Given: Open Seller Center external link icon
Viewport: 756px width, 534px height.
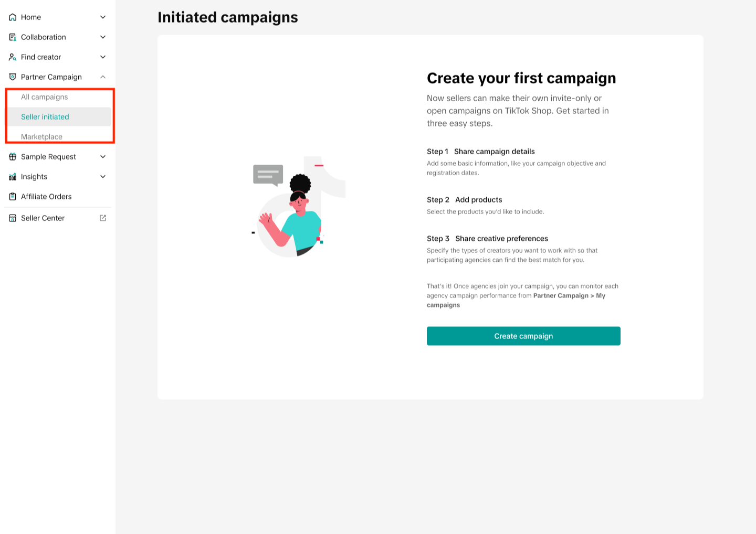Looking at the screenshot, I should (x=103, y=218).
